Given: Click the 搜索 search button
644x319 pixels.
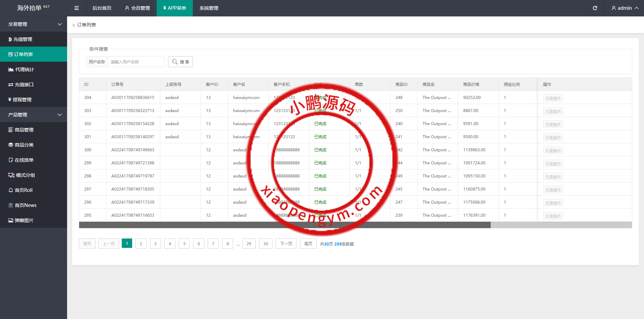Looking at the screenshot, I should coord(180,62).
